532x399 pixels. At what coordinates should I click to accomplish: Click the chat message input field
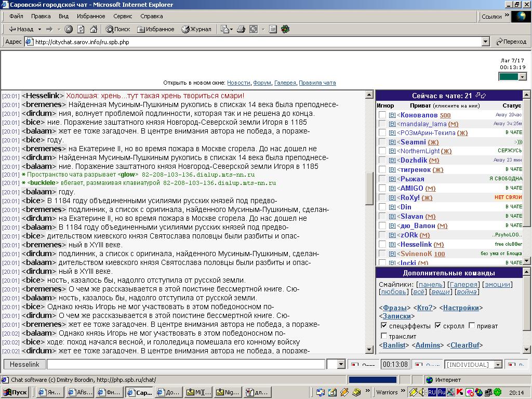click(x=186, y=364)
